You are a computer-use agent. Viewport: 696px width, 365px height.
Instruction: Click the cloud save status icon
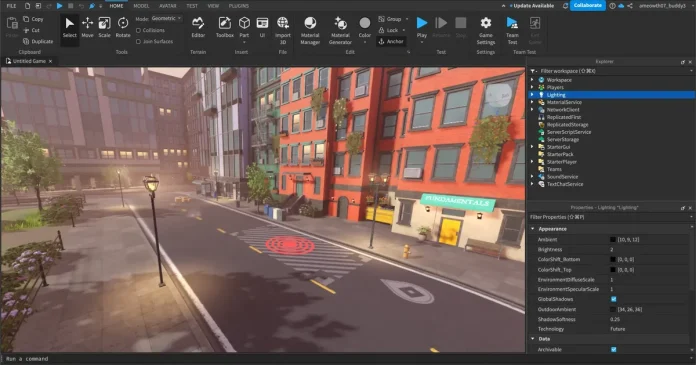pyautogui.click(x=621, y=6)
